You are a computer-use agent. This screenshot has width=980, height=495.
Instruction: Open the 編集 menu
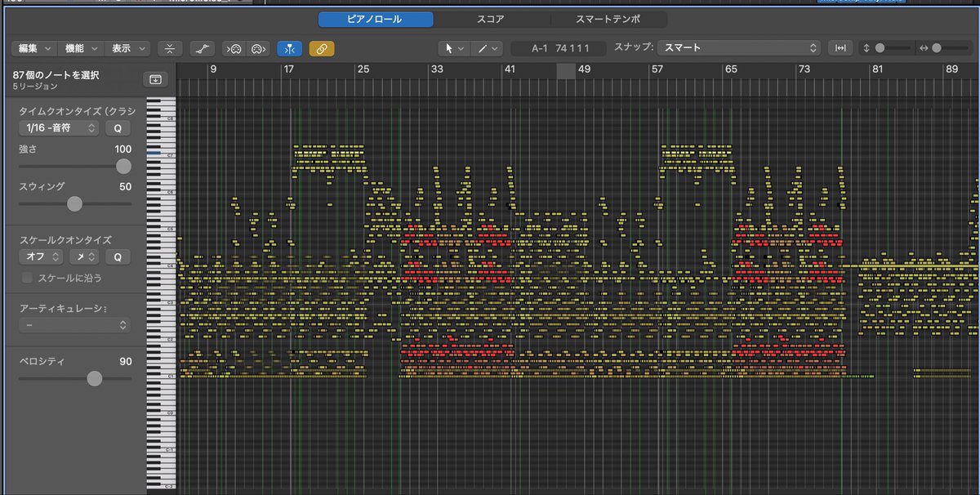tap(34, 49)
